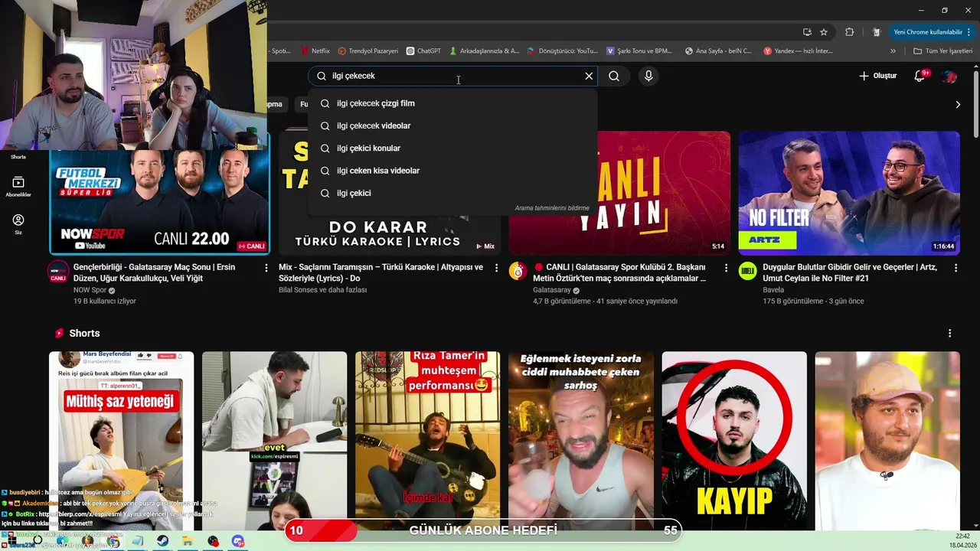Open the account avatar menu on YouTube

click(x=949, y=76)
